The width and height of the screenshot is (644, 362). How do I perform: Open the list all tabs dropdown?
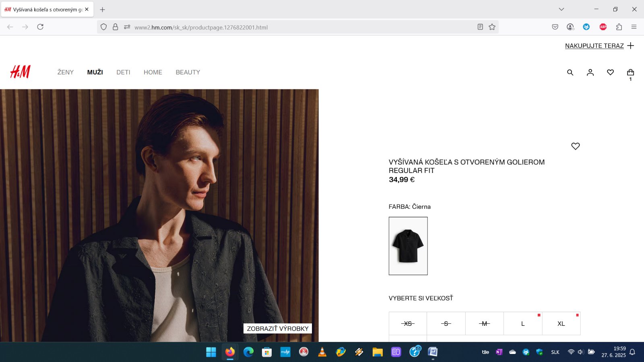(x=561, y=9)
